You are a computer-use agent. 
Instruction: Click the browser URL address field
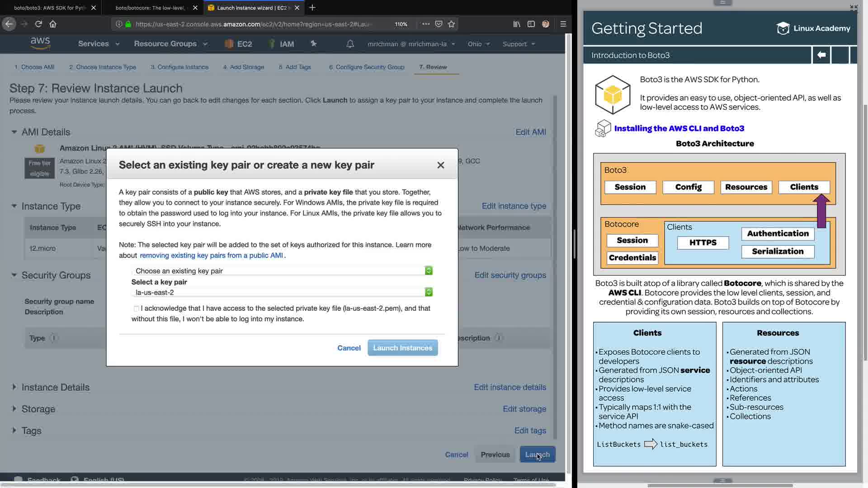(253, 24)
